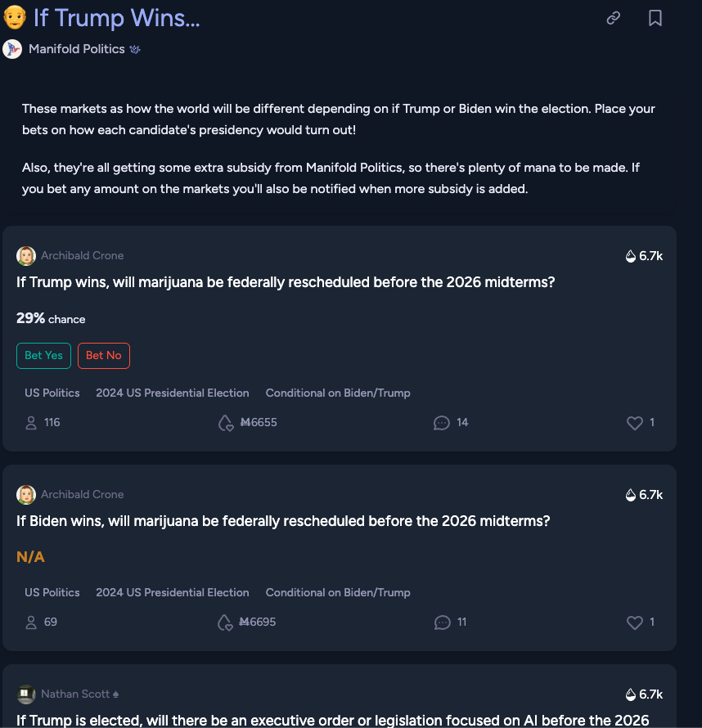Open the Trump marijuana rescheduling question
The width and height of the screenshot is (702, 728).
coord(286,282)
